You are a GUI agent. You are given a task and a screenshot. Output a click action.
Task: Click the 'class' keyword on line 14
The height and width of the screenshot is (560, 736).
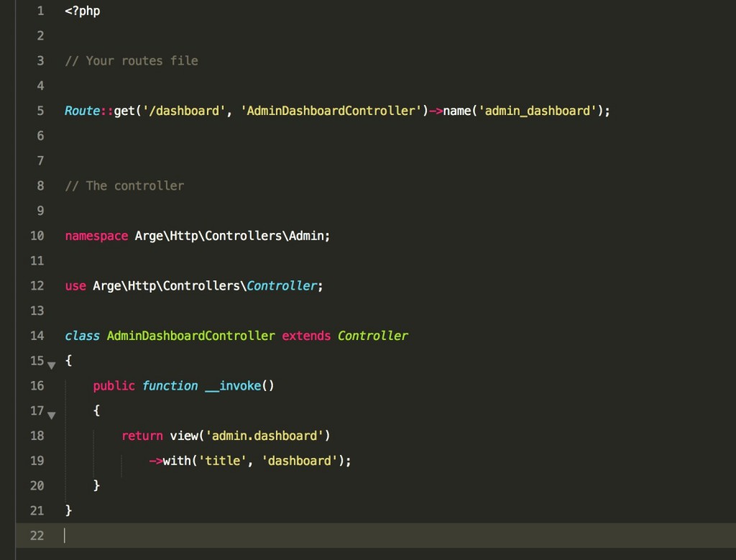click(82, 336)
